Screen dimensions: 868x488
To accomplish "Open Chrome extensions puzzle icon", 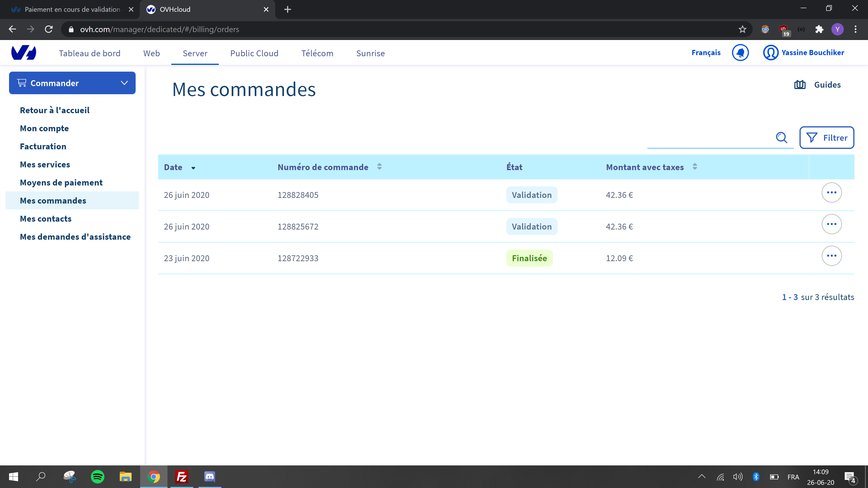I will pyautogui.click(x=819, y=29).
